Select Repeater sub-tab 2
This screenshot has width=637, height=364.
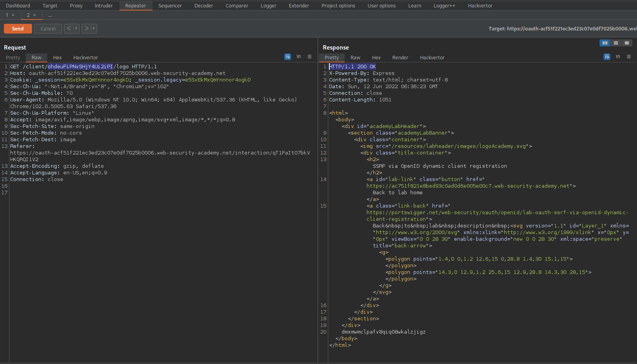click(x=28, y=15)
